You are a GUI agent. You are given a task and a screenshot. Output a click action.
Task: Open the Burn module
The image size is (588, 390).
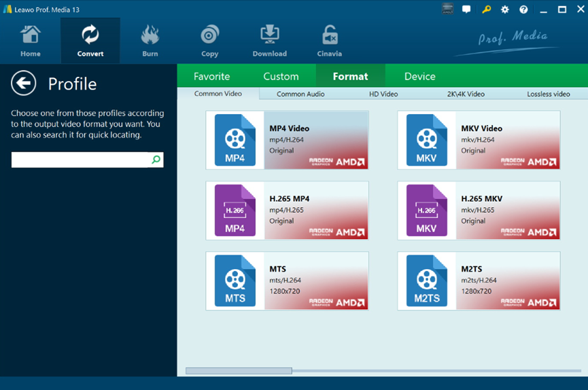pos(150,41)
